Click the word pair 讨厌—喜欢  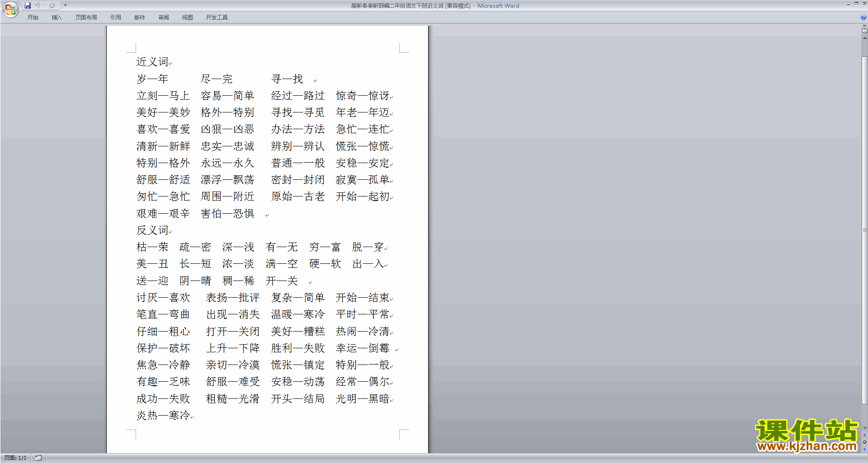pos(163,298)
